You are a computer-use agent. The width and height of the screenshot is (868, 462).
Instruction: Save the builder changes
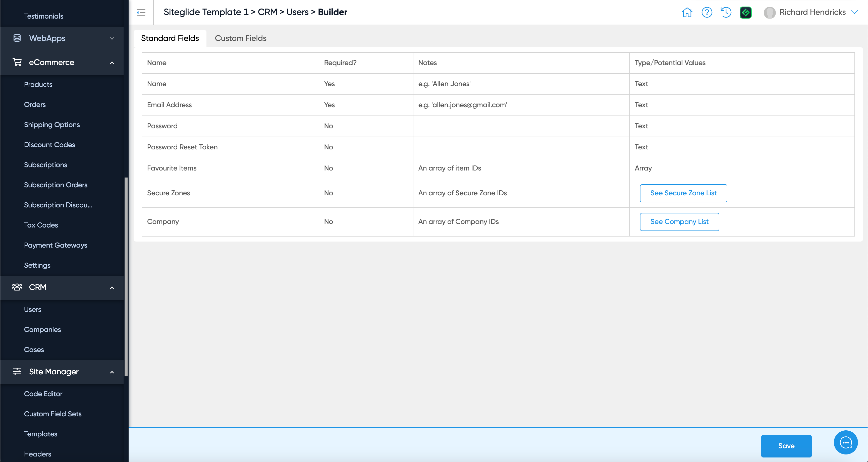(x=786, y=446)
